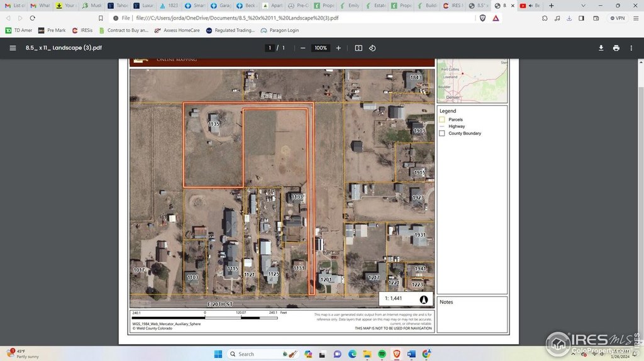Bookmark this page from address bar
Image resolution: width=644 pixels, height=361 pixels.
coord(101,18)
